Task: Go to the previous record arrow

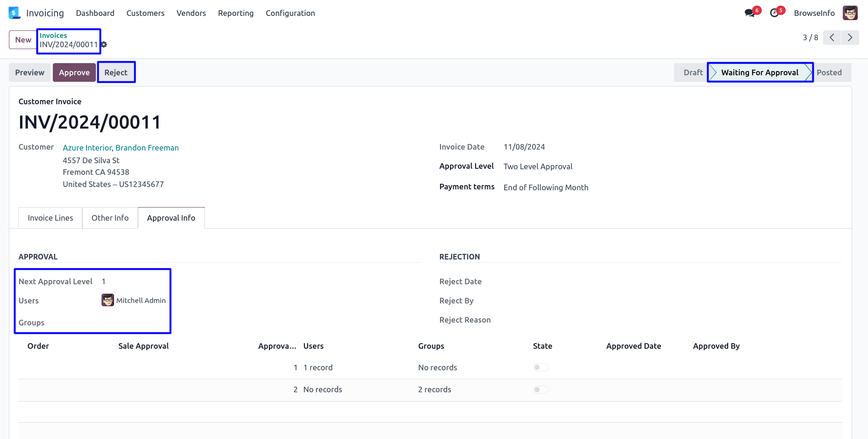Action: 832,37
